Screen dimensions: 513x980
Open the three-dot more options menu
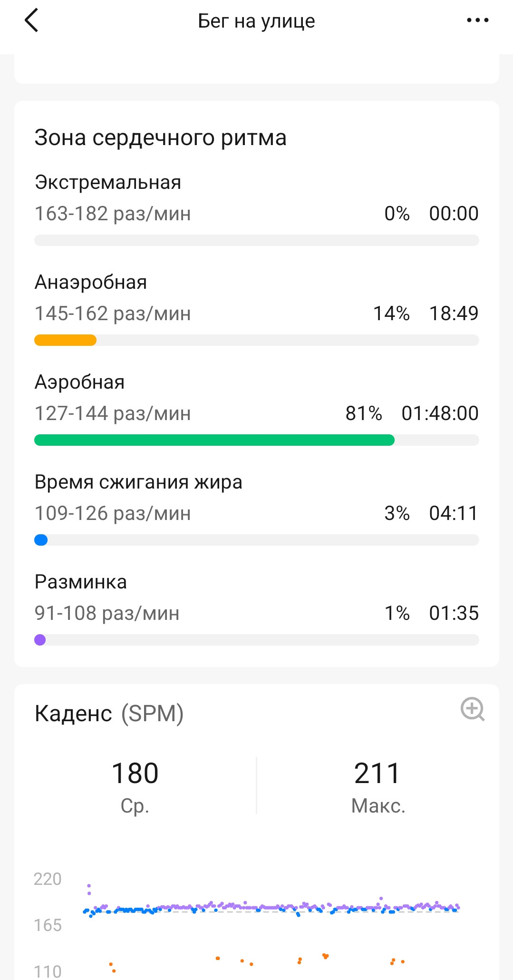(x=477, y=20)
